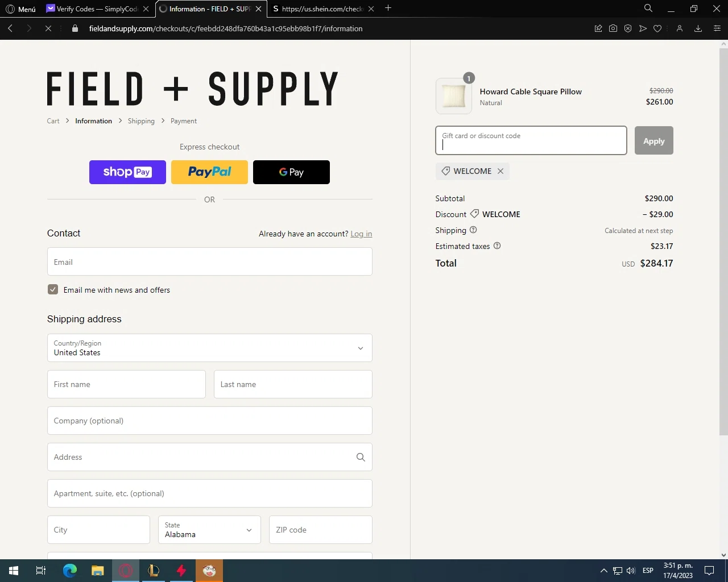Viewport: 728px width, 582px height.
Task: Click the Field + Supply logo
Action: pyautogui.click(x=192, y=89)
